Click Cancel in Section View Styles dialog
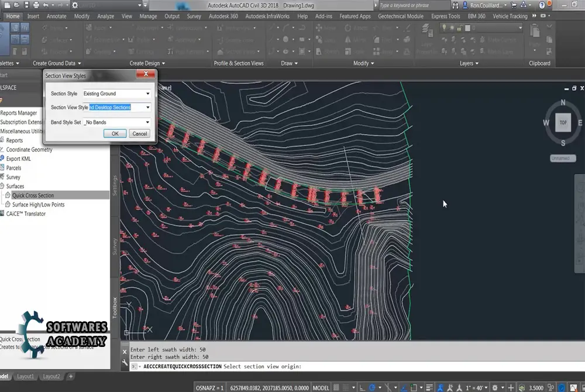Image resolution: width=585 pixels, height=392 pixels. click(140, 133)
